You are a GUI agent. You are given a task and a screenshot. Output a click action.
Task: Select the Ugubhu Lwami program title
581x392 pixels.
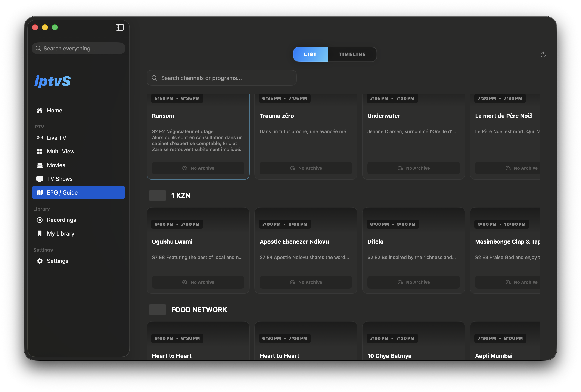(x=172, y=242)
